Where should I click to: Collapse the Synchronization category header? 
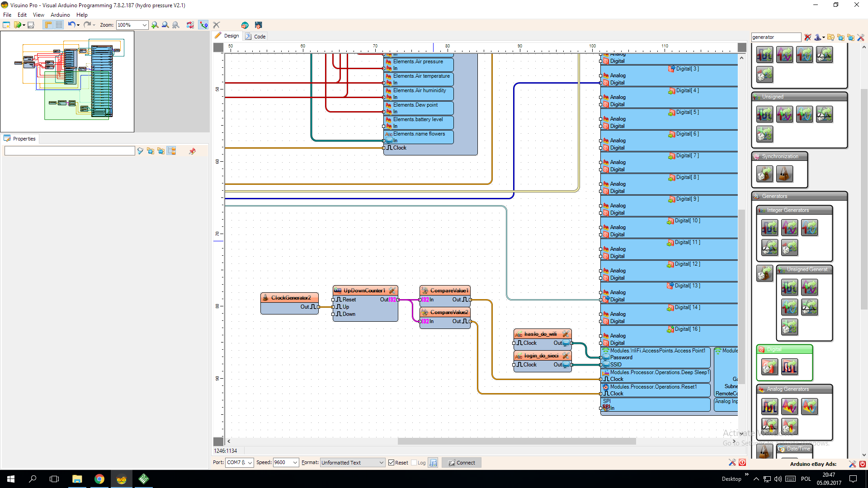tap(779, 156)
